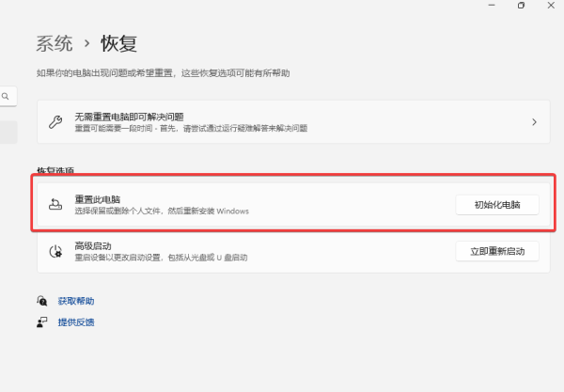Select the 高级启动 option title
Image resolution: width=564 pixels, height=392 pixels.
92,244
